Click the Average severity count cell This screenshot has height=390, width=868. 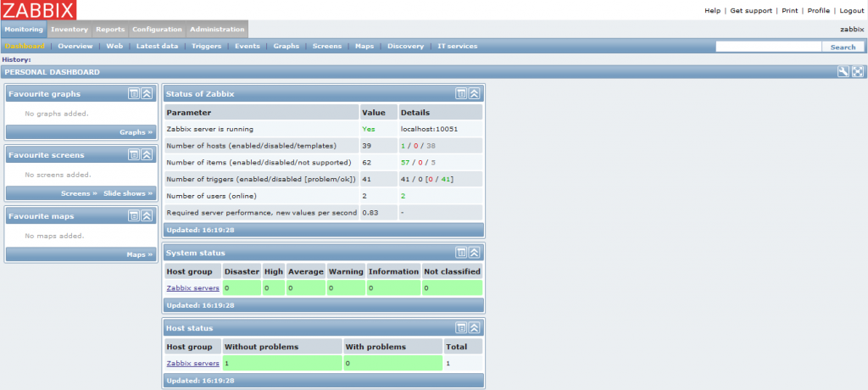pos(305,288)
